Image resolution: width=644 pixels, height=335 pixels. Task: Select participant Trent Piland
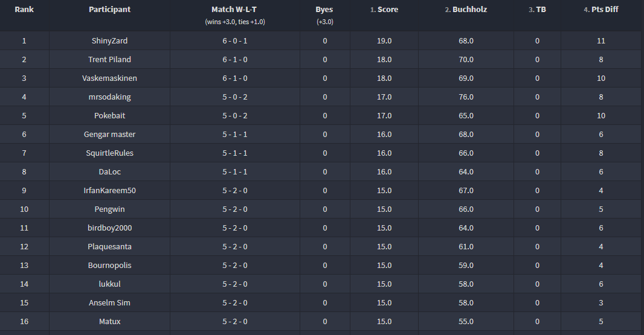(x=110, y=60)
